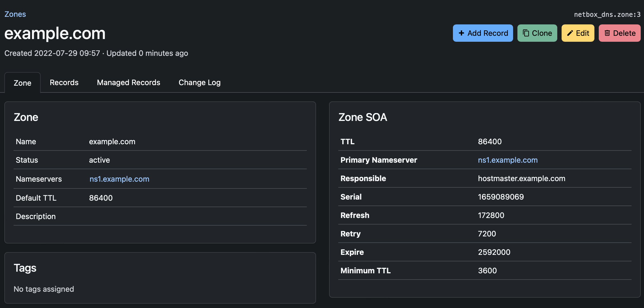The width and height of the screenshot is (644, 308).
Task: Switch to Managed Records tab
Action: [x=128, y=82]
